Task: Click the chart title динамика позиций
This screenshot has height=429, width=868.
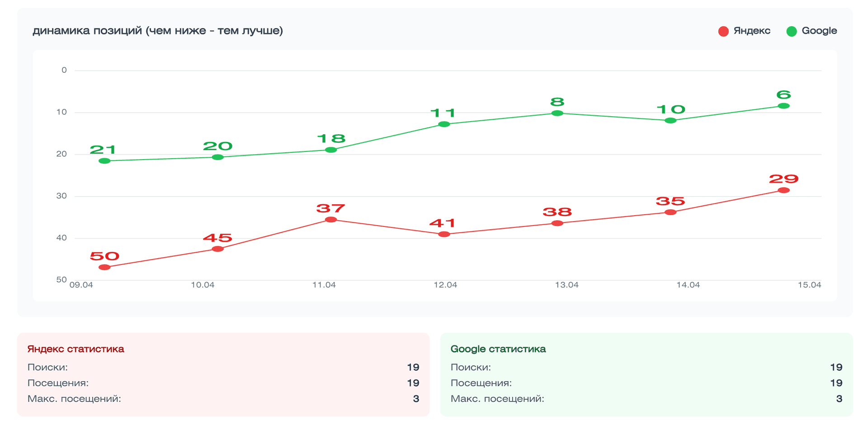Action: [x=158, y=31]
